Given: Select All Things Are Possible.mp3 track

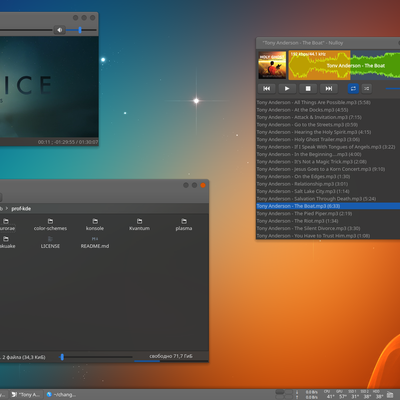Looking at the screenshot, I should click(x=328, y=102).
